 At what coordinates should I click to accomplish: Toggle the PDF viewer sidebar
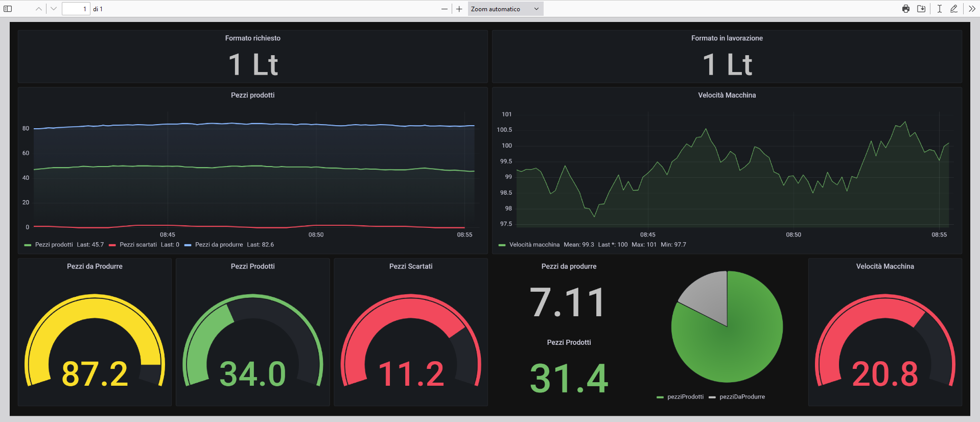(8, 9)
